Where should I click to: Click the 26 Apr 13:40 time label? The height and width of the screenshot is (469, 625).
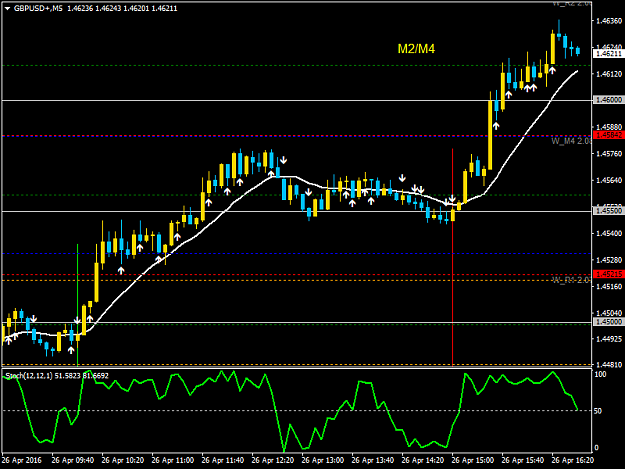click(373, 460)
